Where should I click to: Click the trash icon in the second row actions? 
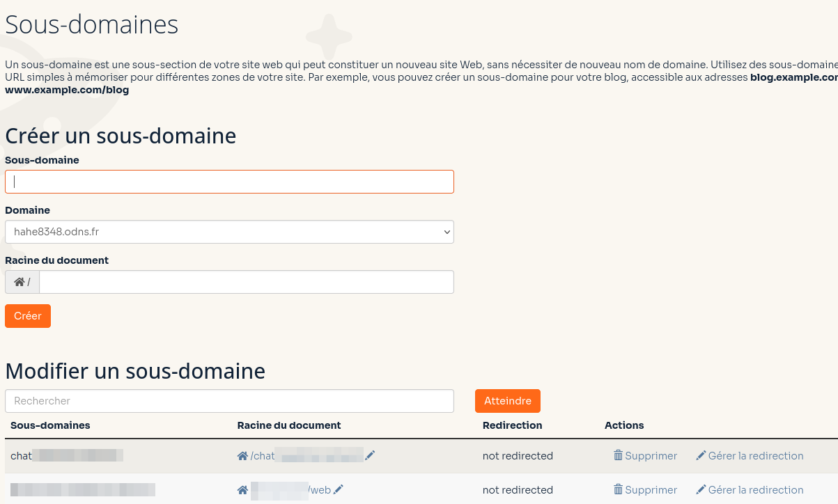click(618, 489)
